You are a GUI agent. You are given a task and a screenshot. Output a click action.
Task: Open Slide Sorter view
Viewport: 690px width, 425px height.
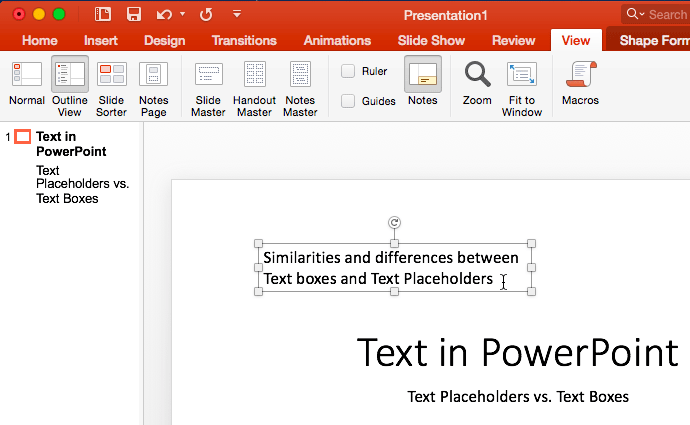pyautogui.click(x=111, y=89)
